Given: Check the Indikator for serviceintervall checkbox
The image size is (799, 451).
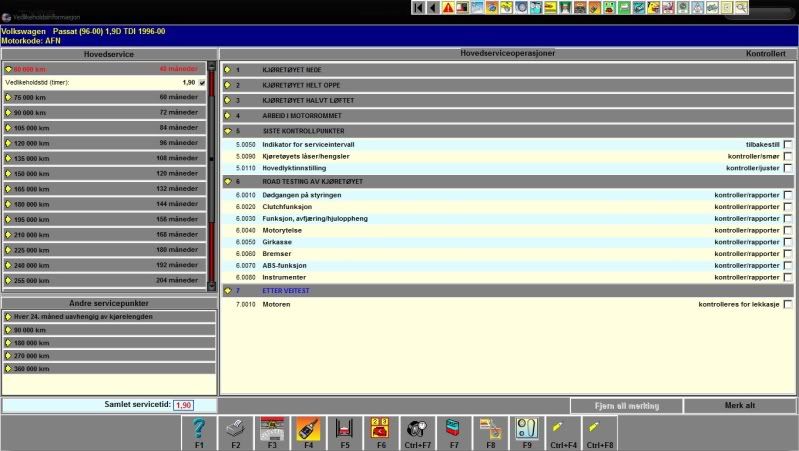Looking at the screenshot, I should point(788,145).
